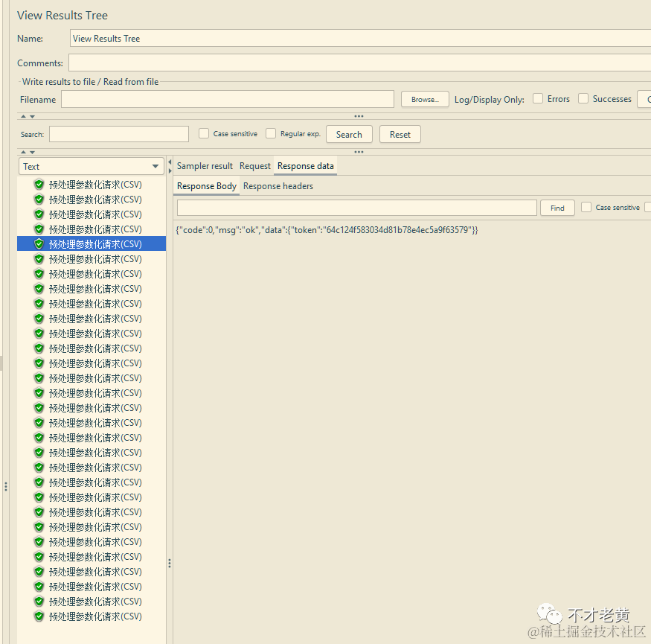Switch to the Sampler result tab
Viewport: 651px width, 644px height.
(205, 166)
